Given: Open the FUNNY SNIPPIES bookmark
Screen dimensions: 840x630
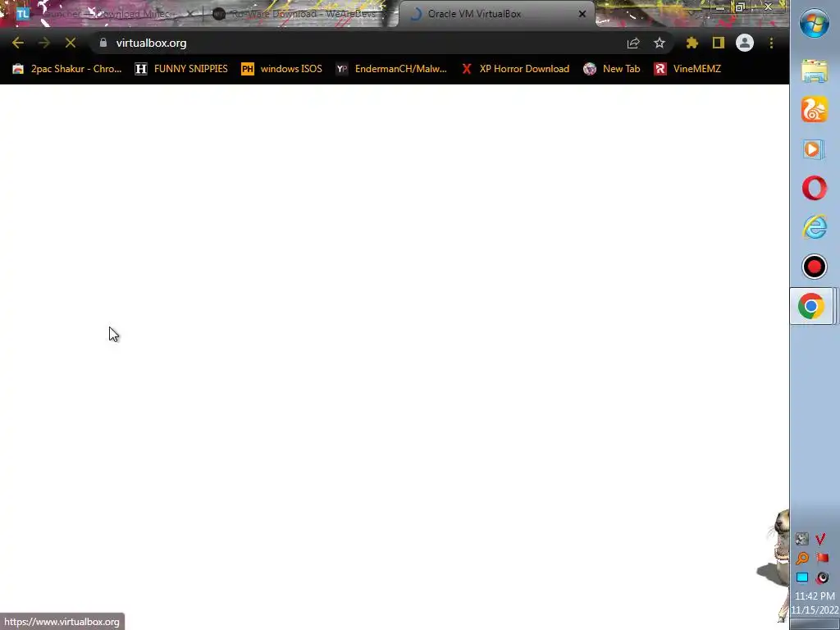Looking at the screenshot, I should (181, 69).
